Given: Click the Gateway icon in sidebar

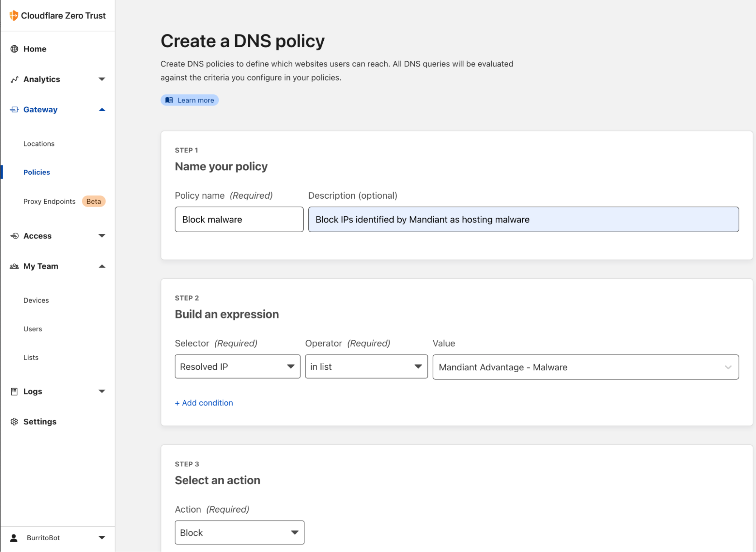Looking at the screenshot, I should coord(14,110).
